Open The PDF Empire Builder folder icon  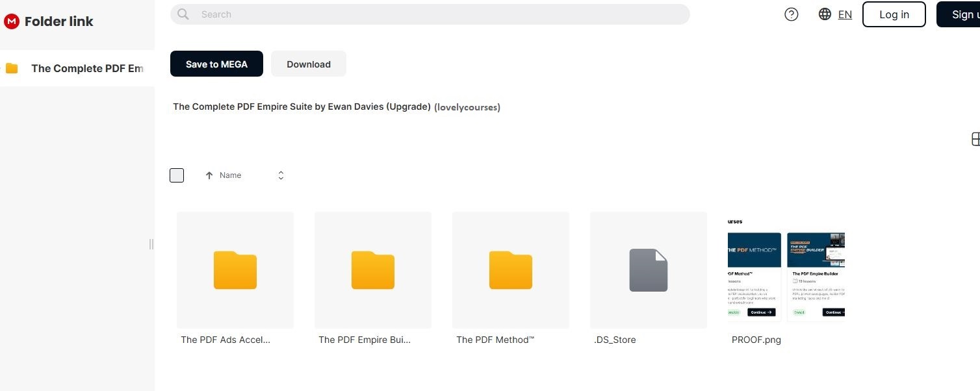372,270
